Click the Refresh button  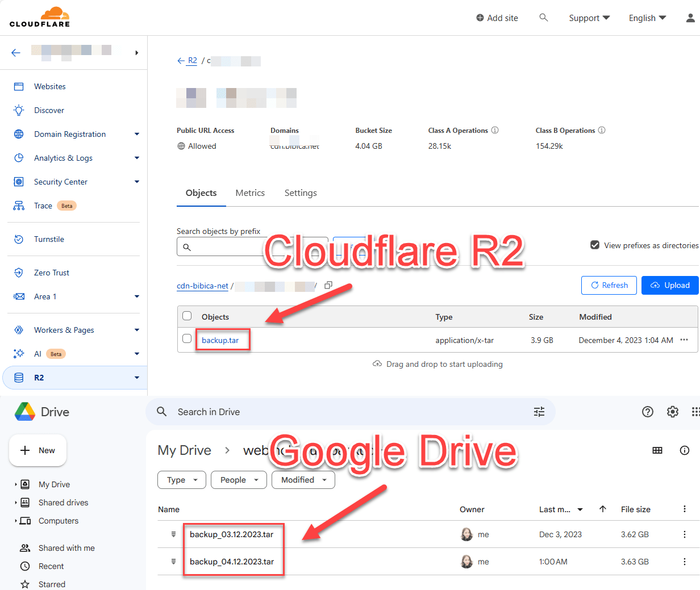coord(609,285)
